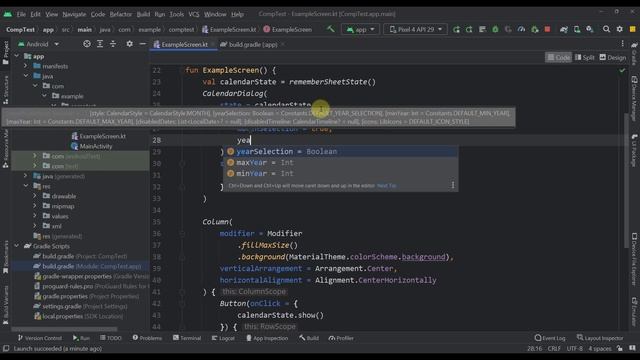
Task: Click the Make Project hammer icon
Action: (331, 29)
